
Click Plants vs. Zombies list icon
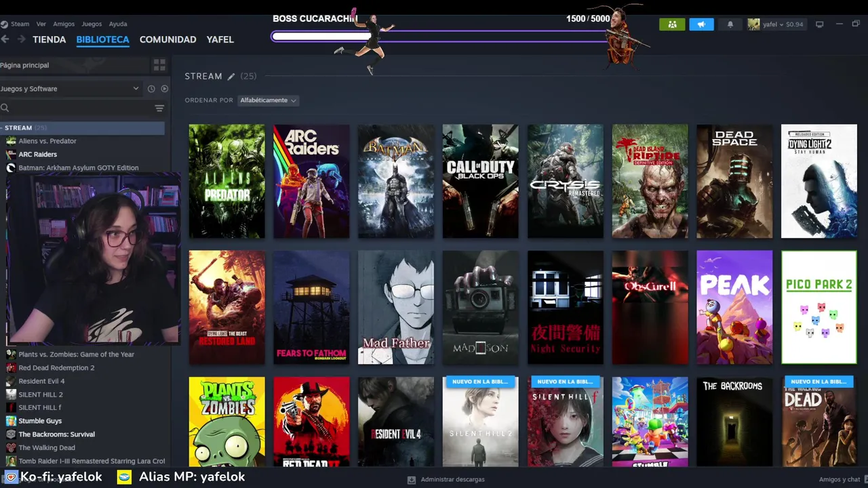point(11,354)
